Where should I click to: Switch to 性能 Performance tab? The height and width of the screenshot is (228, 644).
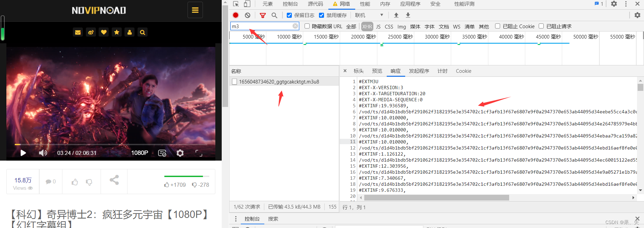(365, 4)
